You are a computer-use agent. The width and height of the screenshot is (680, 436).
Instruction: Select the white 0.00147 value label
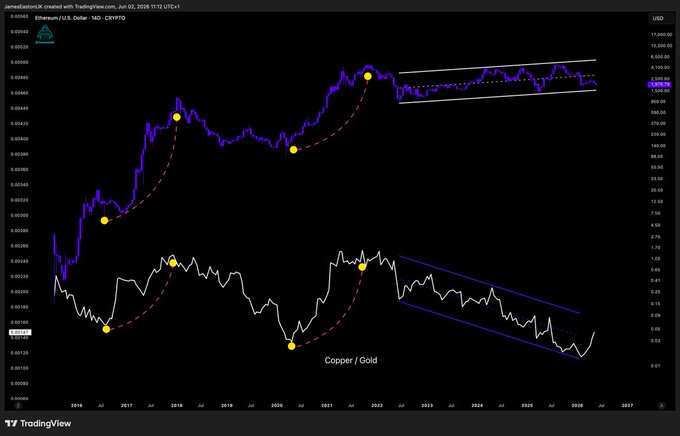pos(19,332)
